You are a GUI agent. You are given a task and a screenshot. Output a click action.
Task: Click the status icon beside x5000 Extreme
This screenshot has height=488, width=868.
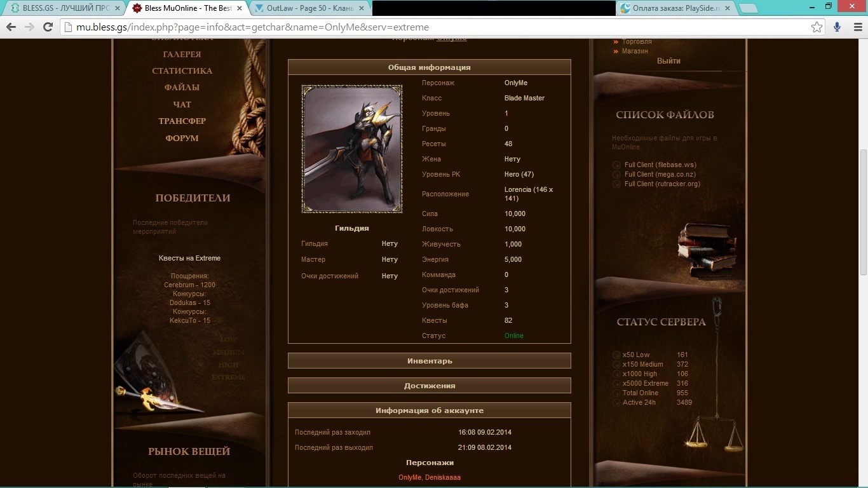tap(616, 384)
